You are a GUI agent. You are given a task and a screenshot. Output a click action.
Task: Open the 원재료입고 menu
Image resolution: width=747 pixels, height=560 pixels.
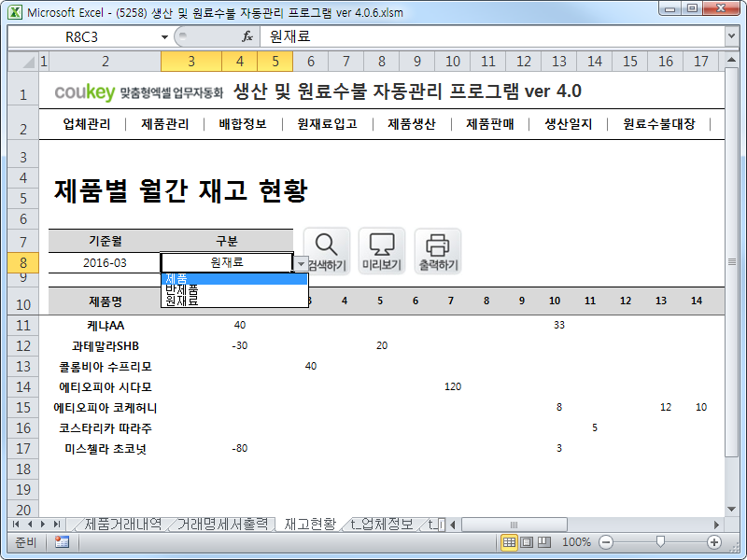(328, 124)
